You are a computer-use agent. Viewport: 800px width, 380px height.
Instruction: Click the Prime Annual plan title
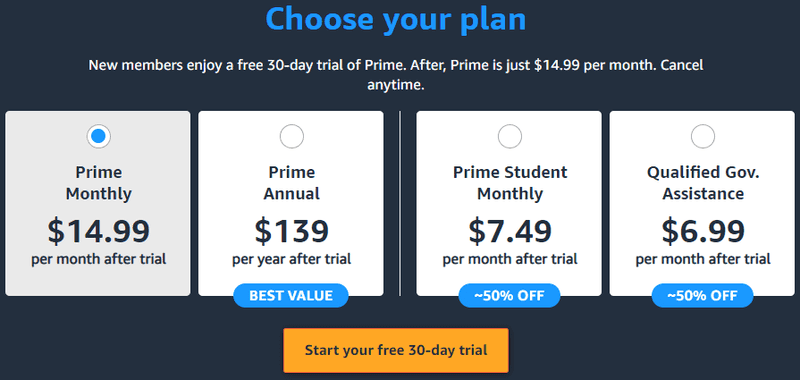[292, 183]
